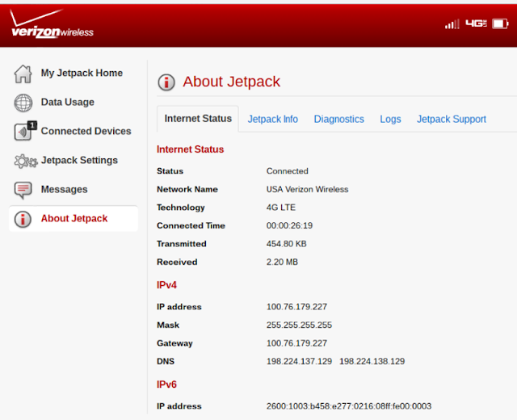The height and width of the screenshot is (420, 517).
Task: Click DNS address 198.224.138.129
Action: point(372,361)
